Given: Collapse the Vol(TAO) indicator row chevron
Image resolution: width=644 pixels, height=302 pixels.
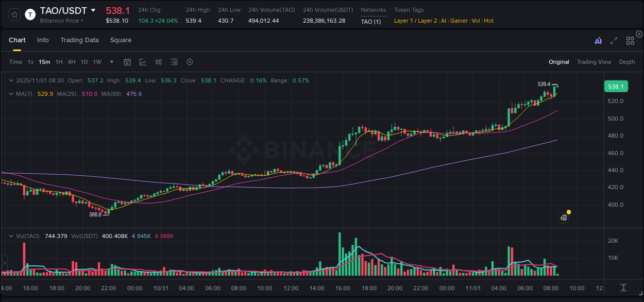Looking at the screenshot, I should click(11, 235).
